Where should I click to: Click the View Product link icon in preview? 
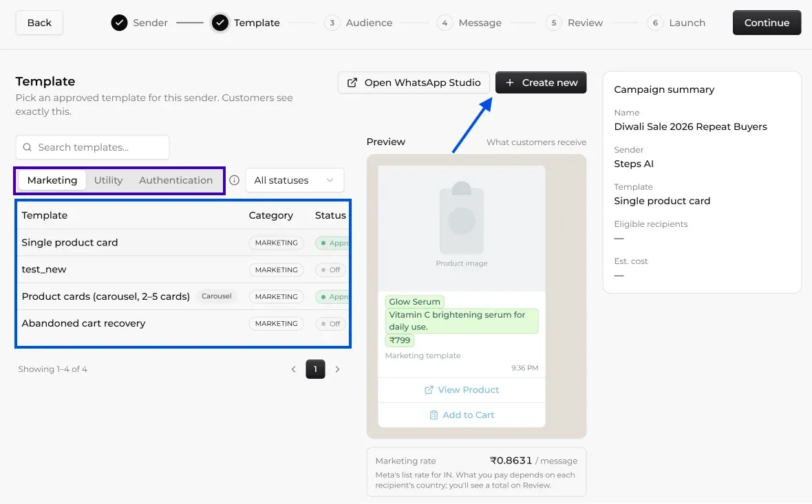[429, 390]
